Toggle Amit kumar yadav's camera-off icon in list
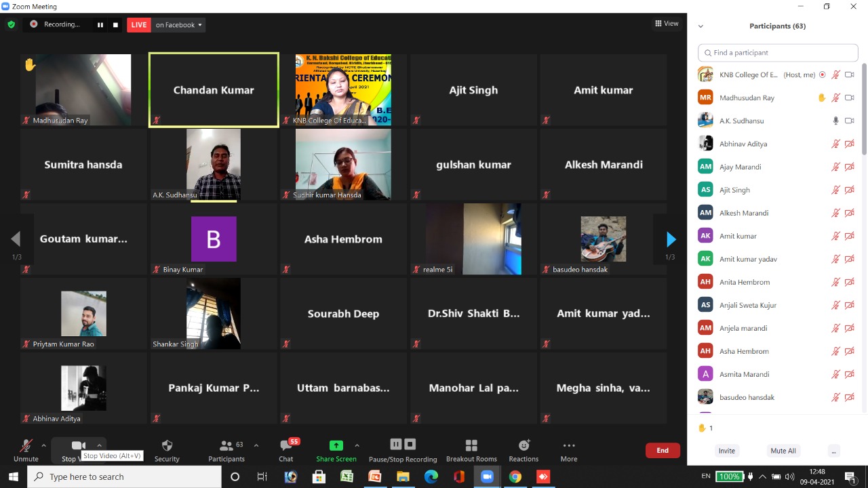Image resolution: width=868 pixels, height=488 pixels. coord(849,259)
